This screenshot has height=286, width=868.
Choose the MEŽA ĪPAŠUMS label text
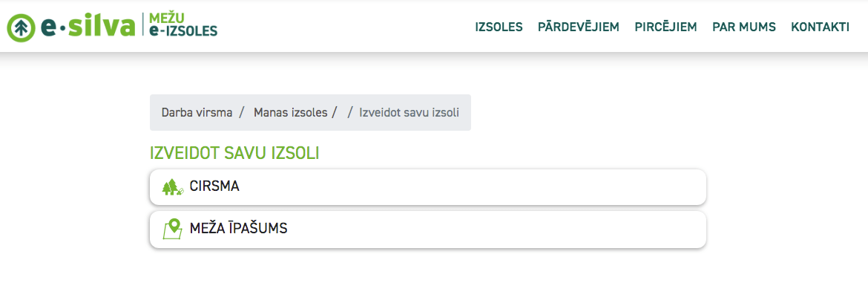tap(239, 228)
